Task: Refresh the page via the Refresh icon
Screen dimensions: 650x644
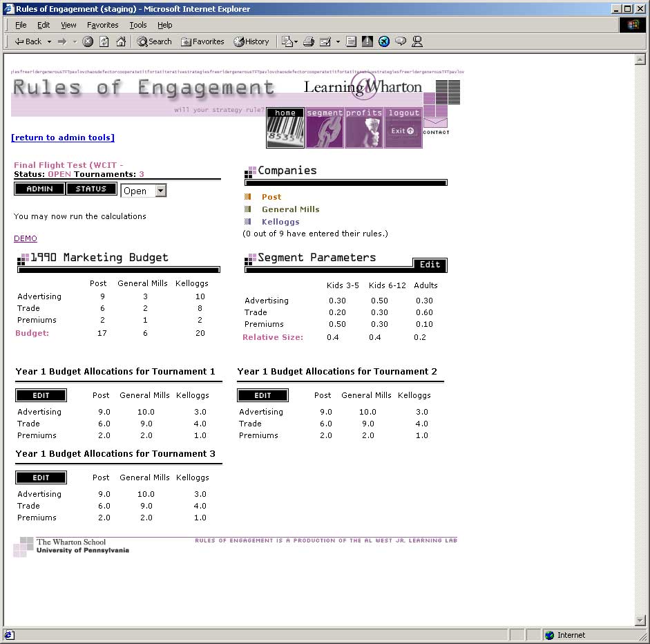Action: coord(104,41)
